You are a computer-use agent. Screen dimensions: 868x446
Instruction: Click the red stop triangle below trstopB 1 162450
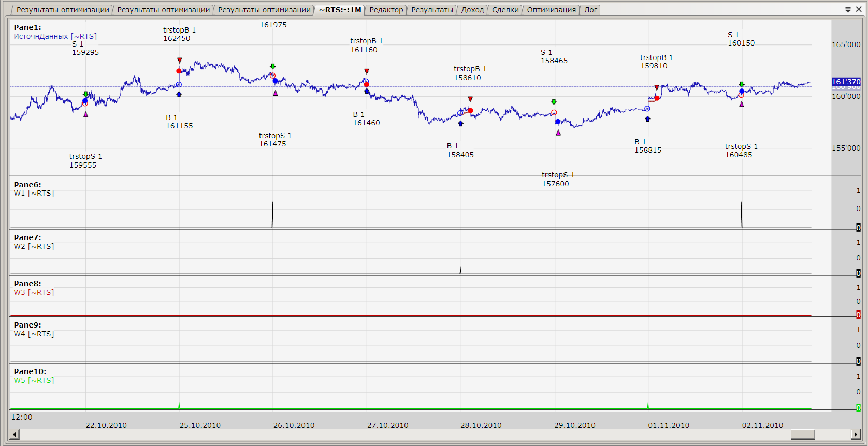pos(179,61)
